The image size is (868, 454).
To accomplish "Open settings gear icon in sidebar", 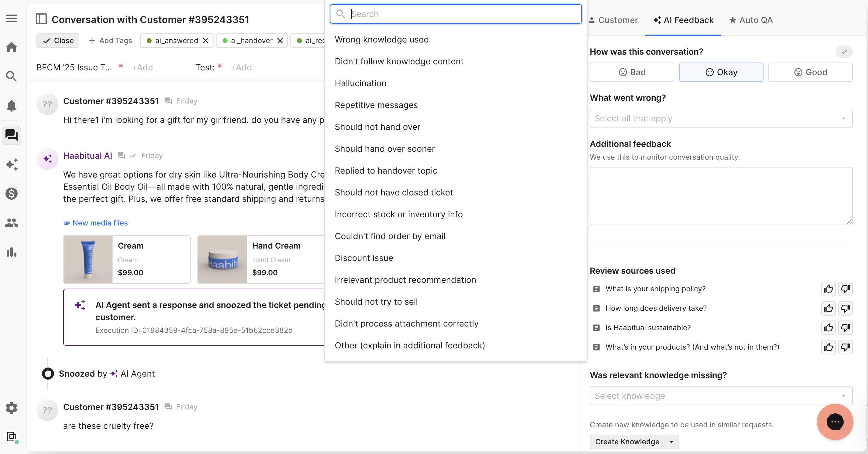I will tap(12, 408).
